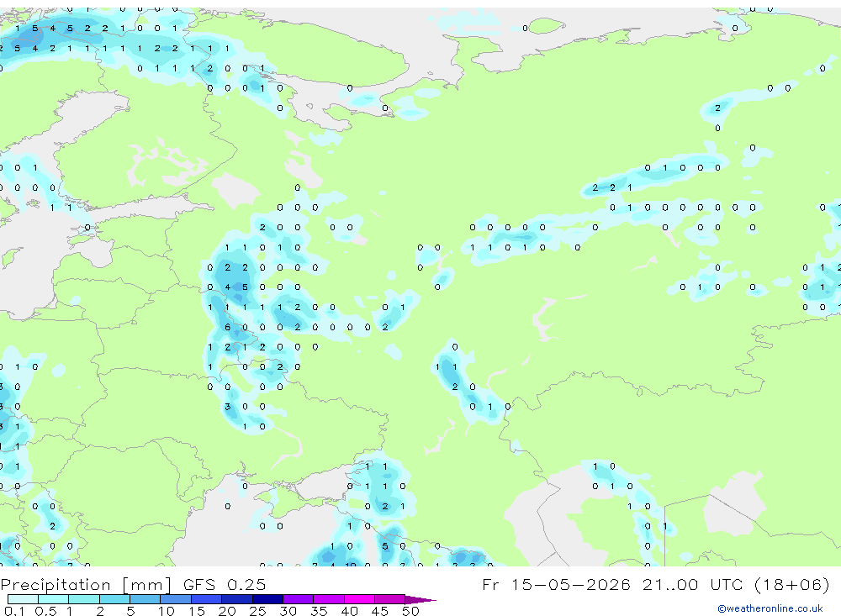Image resolution: width=841 pixels, height=616 pixels.
Task: Click the 40–45 mm magenta legend swatch
Action: (359, 599)
